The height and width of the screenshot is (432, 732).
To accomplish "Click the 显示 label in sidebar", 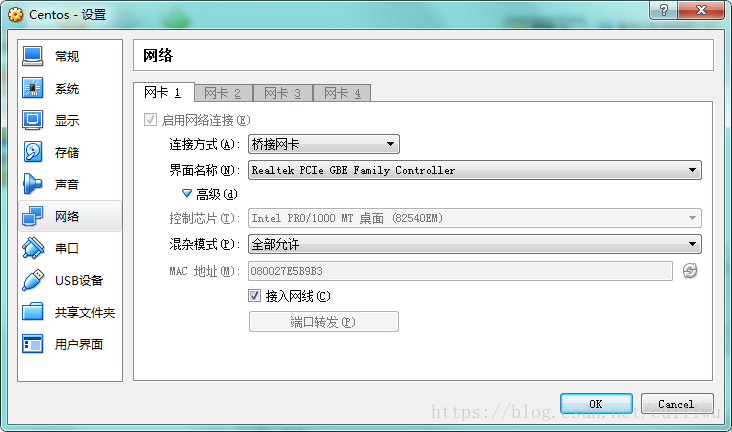I will coord(67,120).
